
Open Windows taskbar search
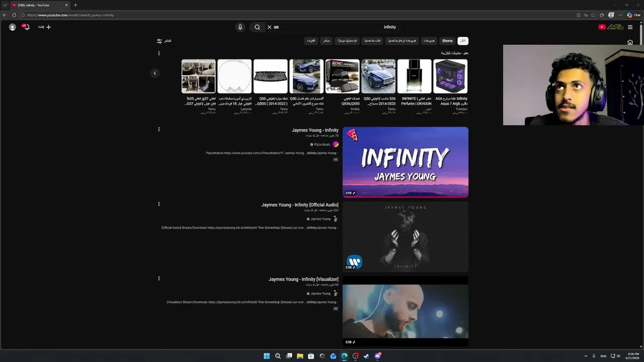click(278, 356)
